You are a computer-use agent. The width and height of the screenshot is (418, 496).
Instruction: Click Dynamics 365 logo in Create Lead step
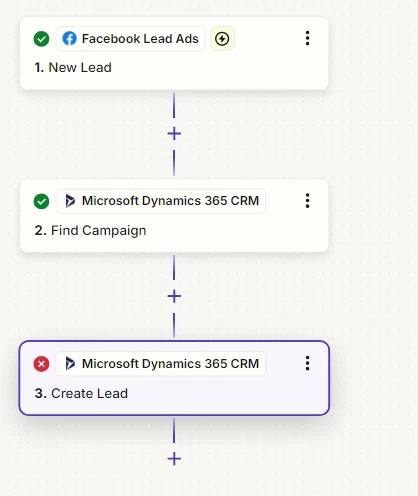(x=70, y=363)
